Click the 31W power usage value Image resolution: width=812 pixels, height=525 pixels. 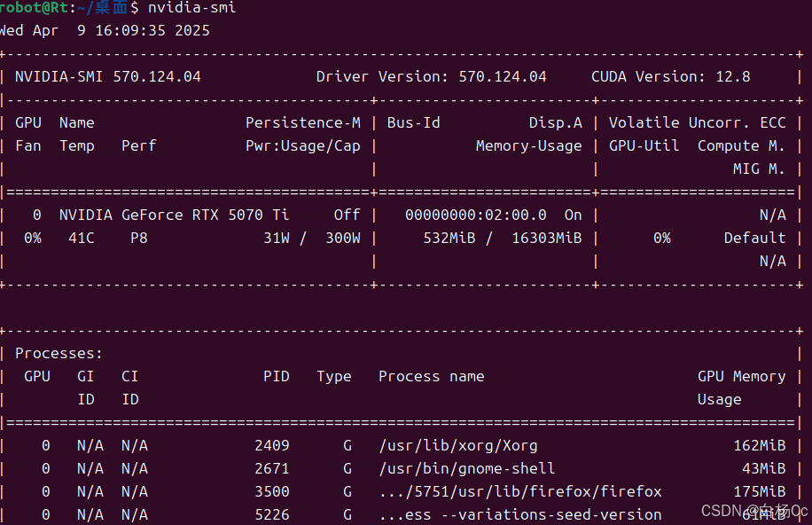277,239
